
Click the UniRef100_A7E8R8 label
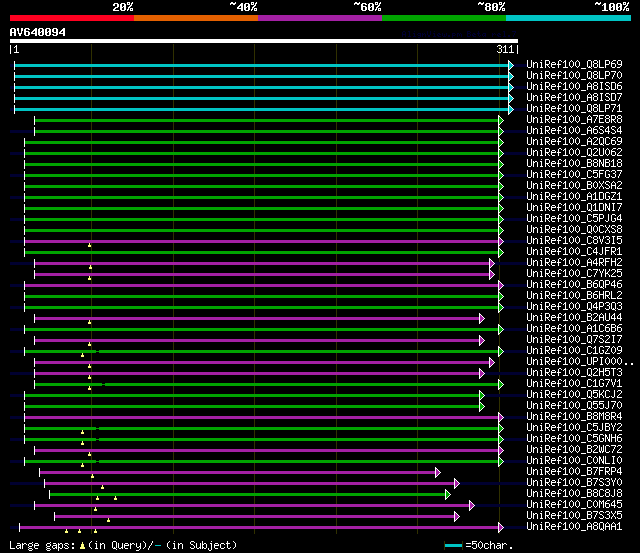pos(574,120)
